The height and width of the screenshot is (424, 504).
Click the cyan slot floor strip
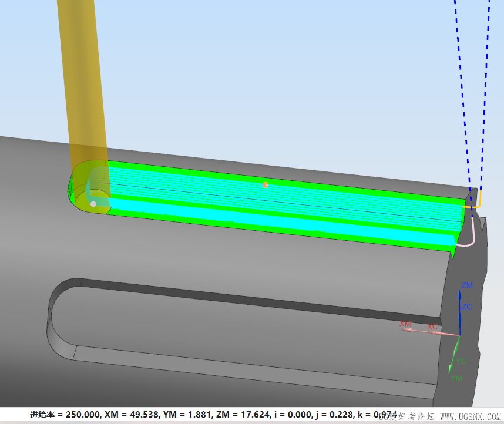(282, 219)
